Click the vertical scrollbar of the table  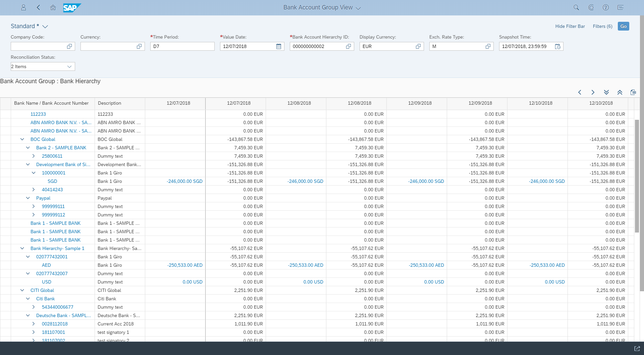tap(637, 176)
